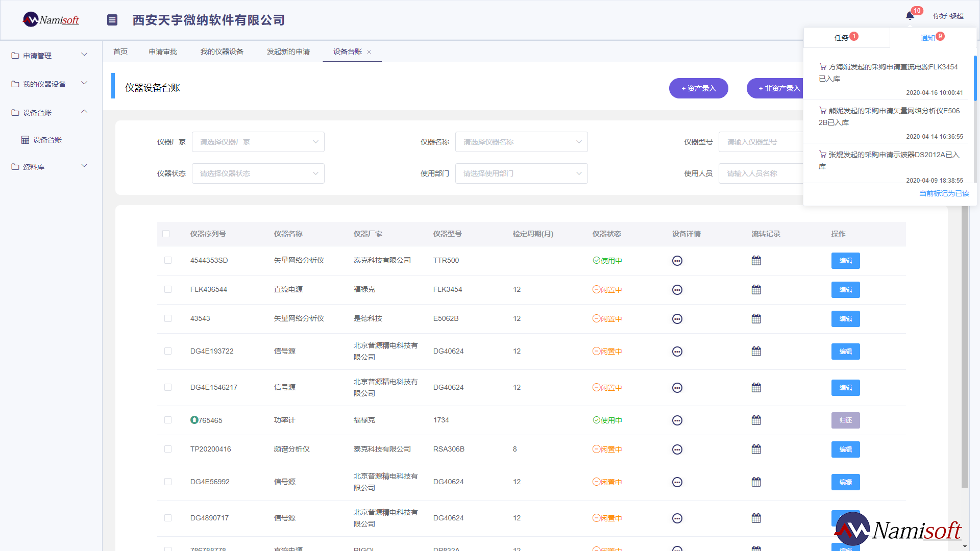Switch to the 首页 tab
Viewport: 980px width, 551px height.
pos(120,52)
